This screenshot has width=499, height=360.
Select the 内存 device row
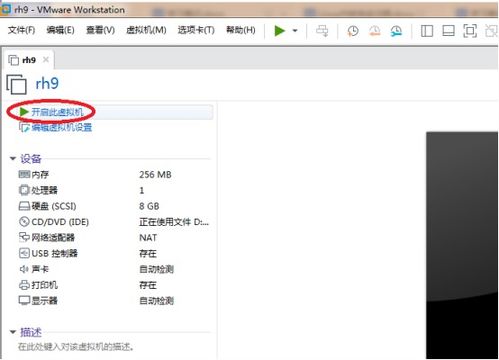pyautogui.click(x=114, y=174)
